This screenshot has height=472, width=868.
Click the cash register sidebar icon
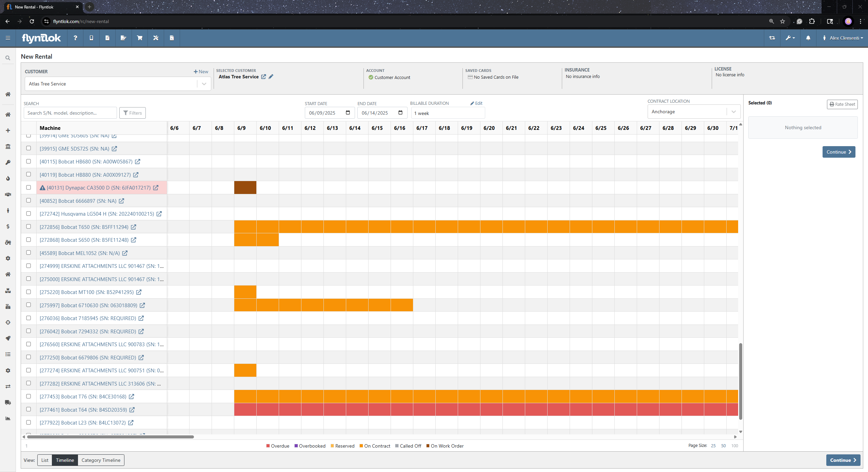pos(8,307)
